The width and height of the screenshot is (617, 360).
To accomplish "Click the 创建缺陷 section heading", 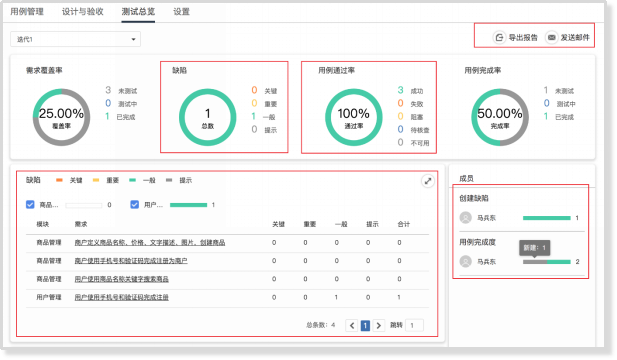I will click(x=474, y=198).
